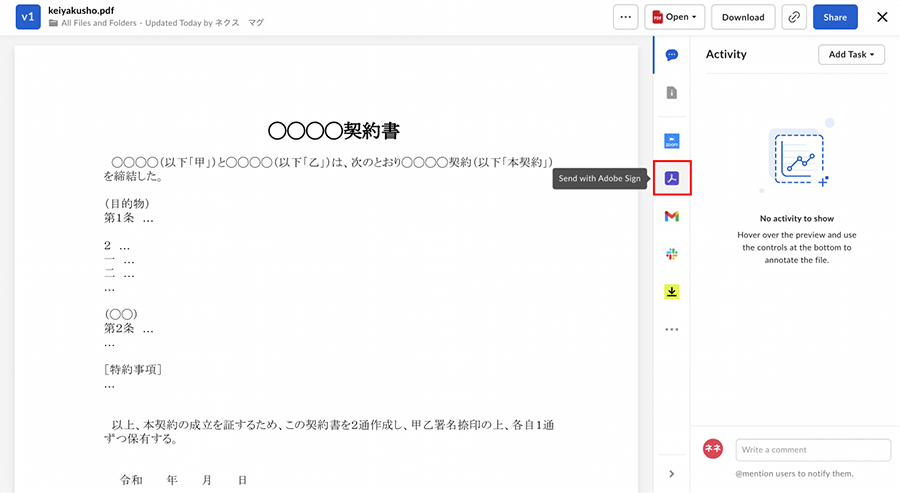
Task: Click the yellow download integration icon
Action: click(x=672, y=292)
